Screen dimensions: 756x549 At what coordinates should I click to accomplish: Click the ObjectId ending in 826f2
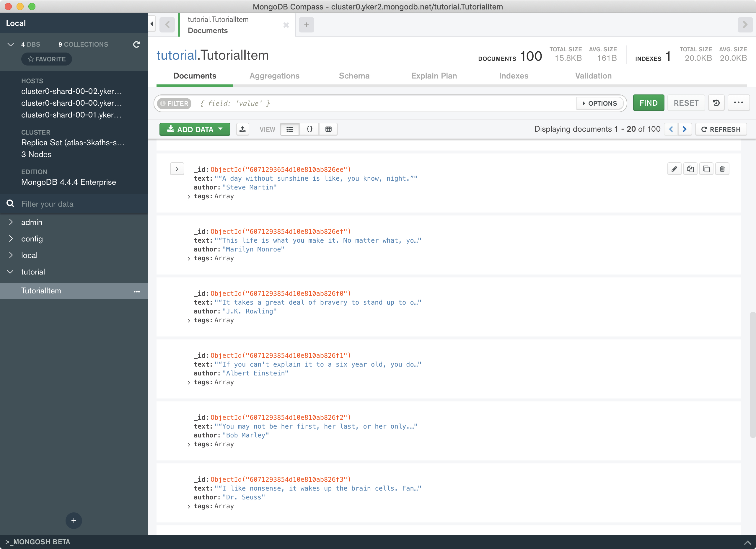pos(280,417)
